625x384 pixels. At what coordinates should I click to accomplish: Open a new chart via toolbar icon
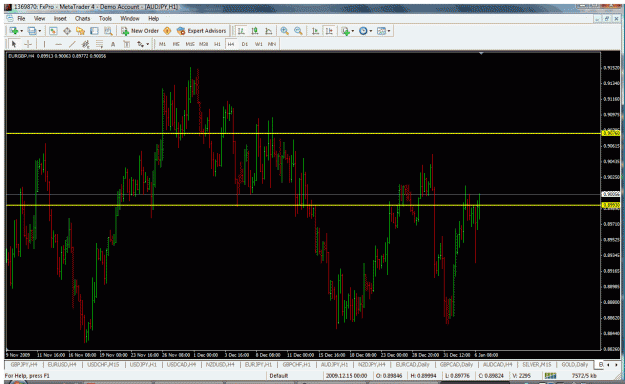(14, 31)
